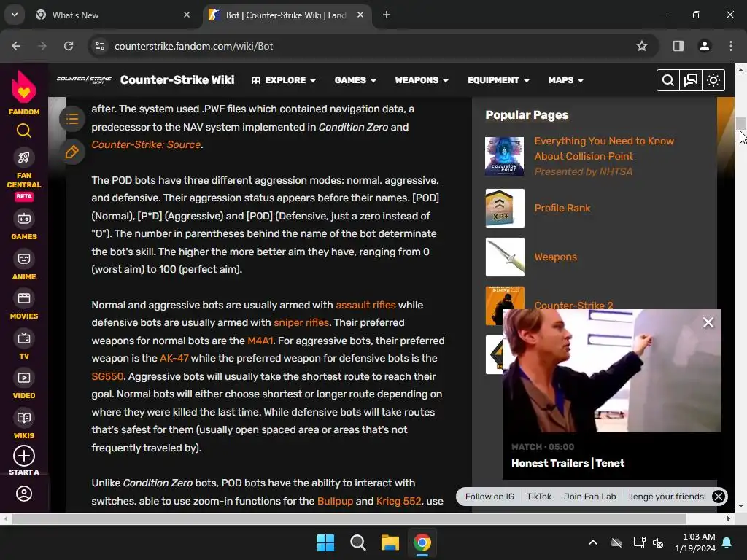Follow the assault rifles link
The image size is (747, 560).
[x=365, y=305]
